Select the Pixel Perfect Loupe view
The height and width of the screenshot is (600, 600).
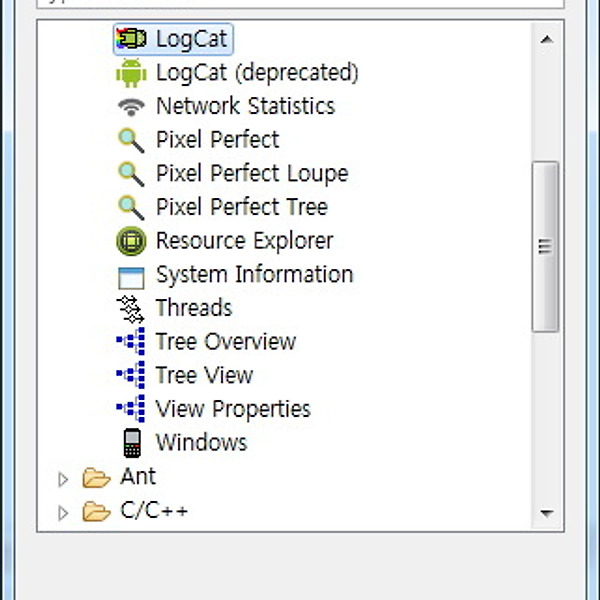pyautogui.click(x=251, y=173)
